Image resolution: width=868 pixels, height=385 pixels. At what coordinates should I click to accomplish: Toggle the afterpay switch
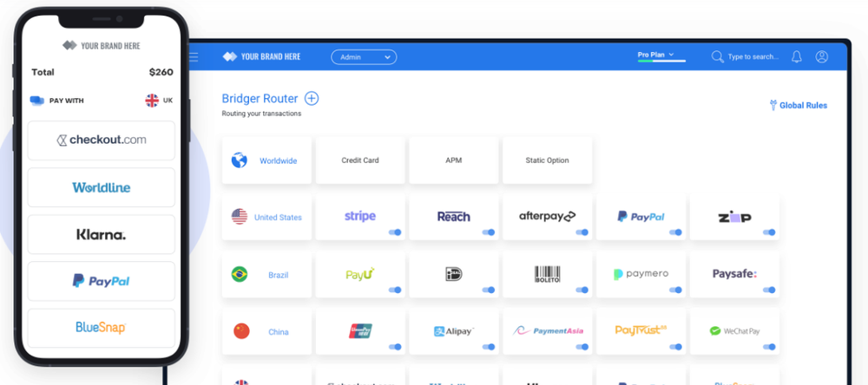point(582,232)
